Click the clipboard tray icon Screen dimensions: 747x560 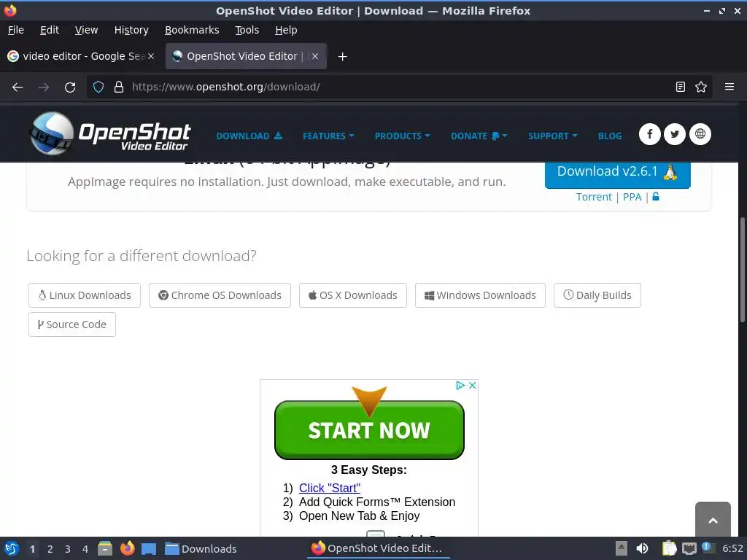(x=669, y=548)
